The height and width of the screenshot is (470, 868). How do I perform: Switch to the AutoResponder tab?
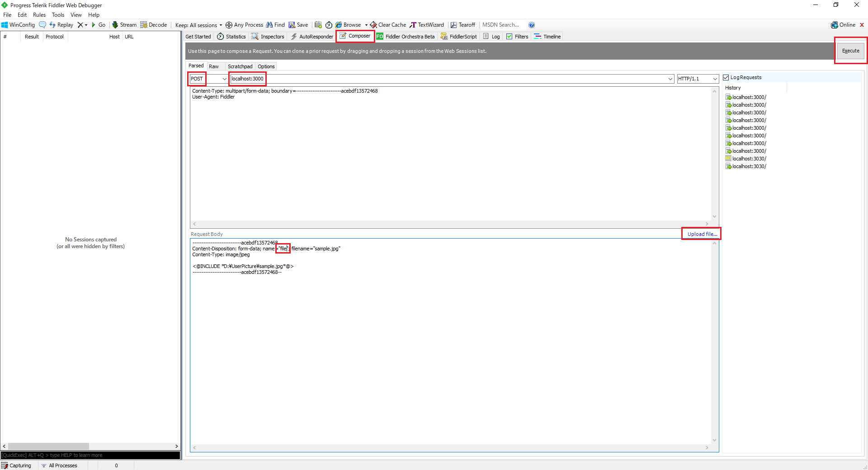[x=312, y=37]
